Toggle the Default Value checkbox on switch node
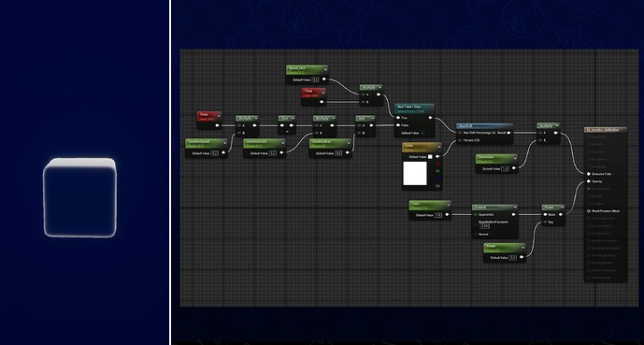The width and height of the screenshot is (644, 345). 422,133
